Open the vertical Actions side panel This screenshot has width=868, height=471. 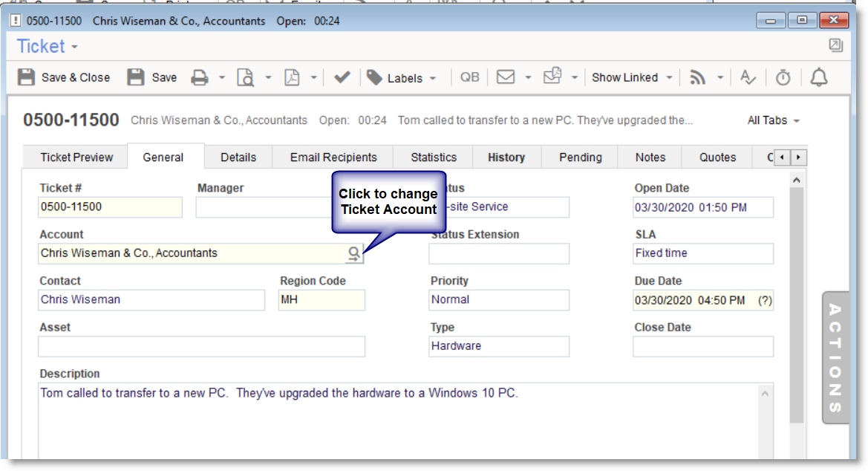pos(835,357)
